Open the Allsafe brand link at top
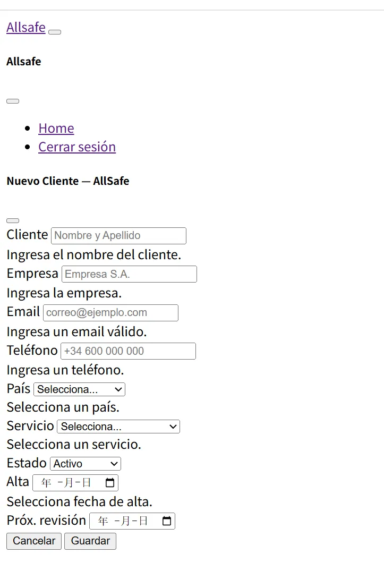 click(26, 27)
